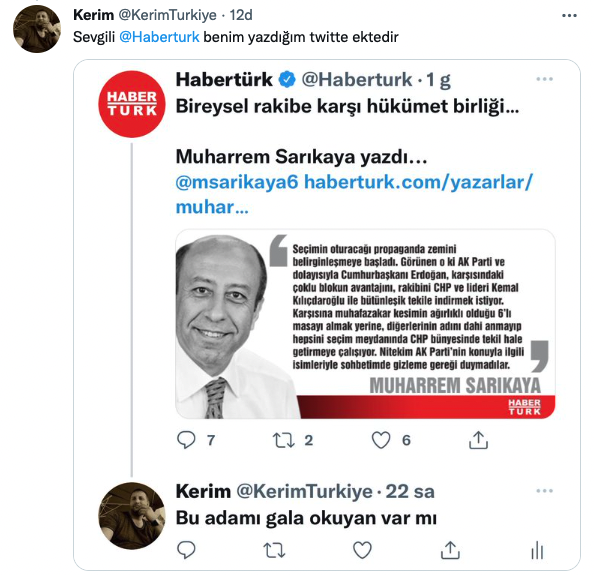Reply to the 'Bu adamı gala' tweet
The height and width of the screenshot is (575, 594).
(186, 550)
